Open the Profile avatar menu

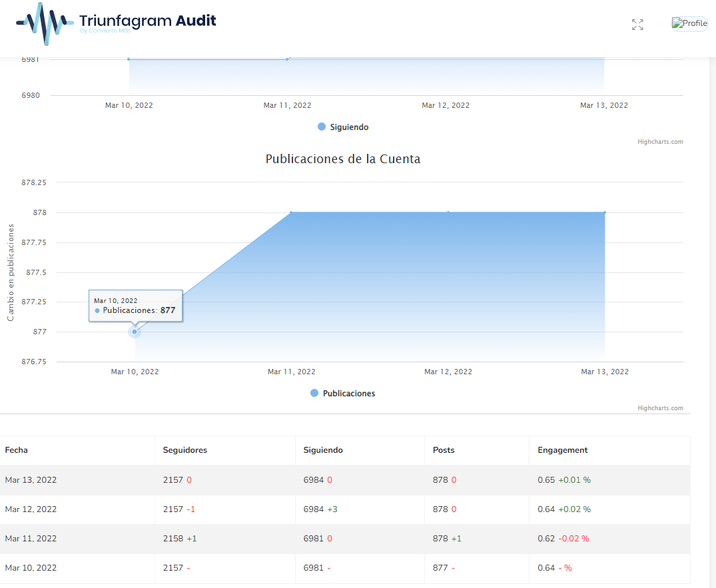(x=689, y=24)
